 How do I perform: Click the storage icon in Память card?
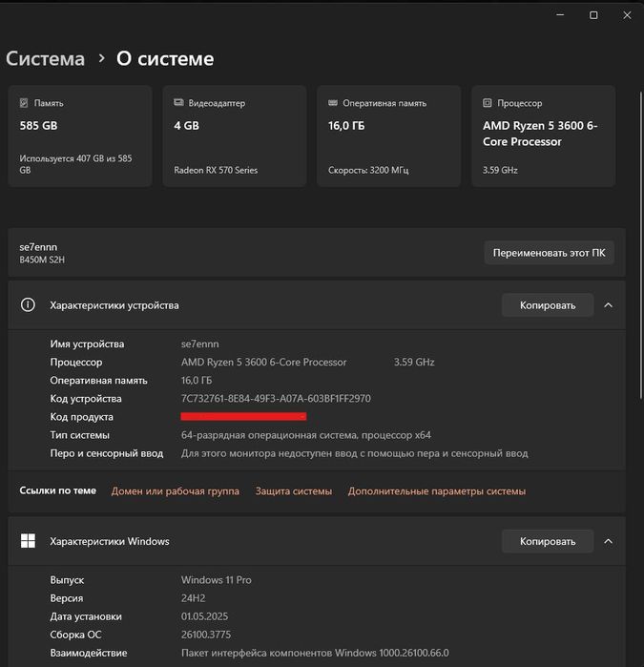[x=25, y=103]
